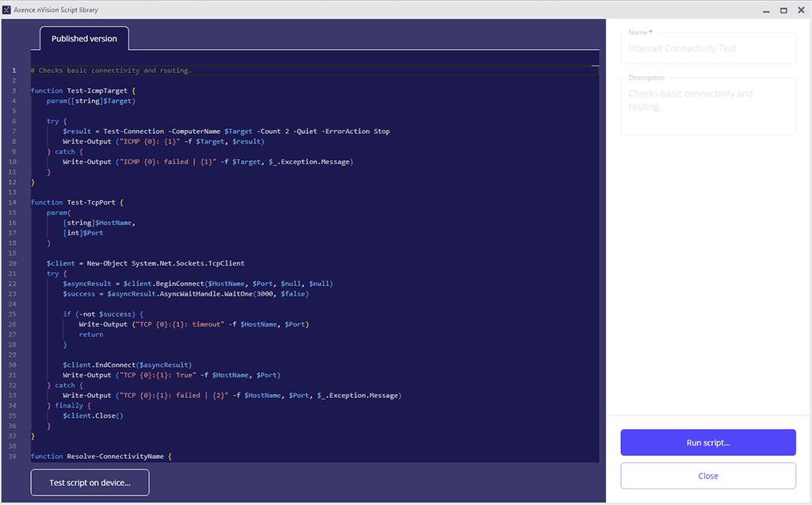Viewport: 812px width, 505px height.
Task: Click the Write-Output 'TCP {0}:{1}: failed' line
Action: pyautogui.click(x=232, y=395)
